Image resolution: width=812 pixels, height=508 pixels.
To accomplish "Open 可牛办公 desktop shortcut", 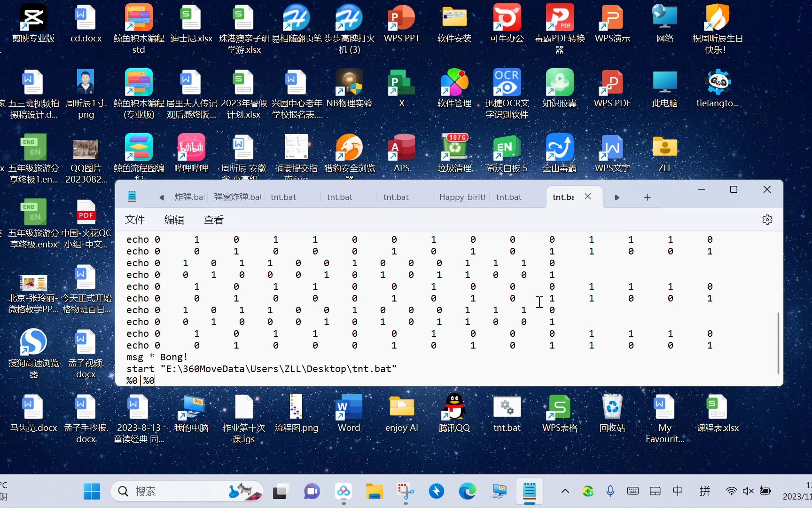I will 507,24.
